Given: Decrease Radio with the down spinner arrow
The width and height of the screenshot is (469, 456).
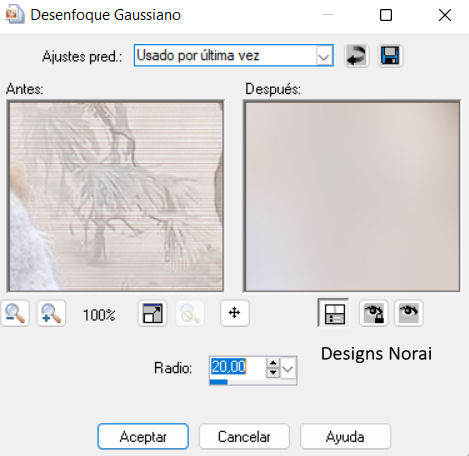Looking at the screenshot, I should [273, 372].
